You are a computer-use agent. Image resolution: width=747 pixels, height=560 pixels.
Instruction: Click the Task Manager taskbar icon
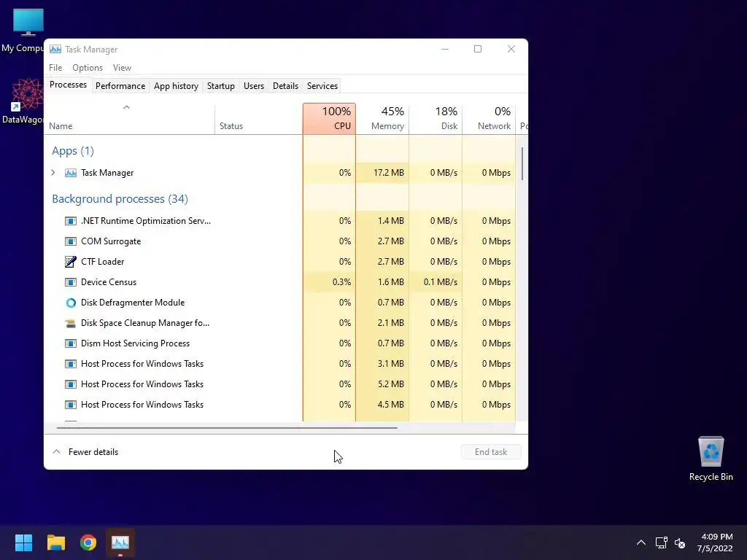pos(120,542)
